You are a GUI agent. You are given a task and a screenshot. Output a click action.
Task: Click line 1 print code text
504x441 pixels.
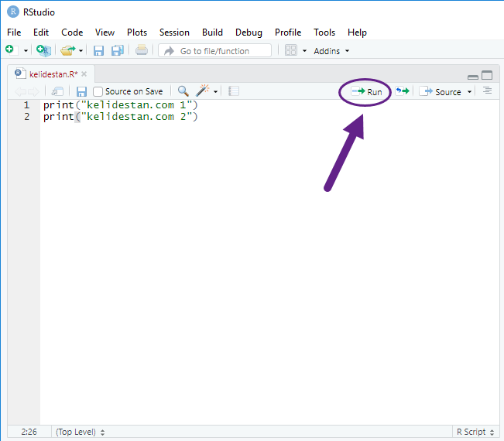tap(121, 105)
